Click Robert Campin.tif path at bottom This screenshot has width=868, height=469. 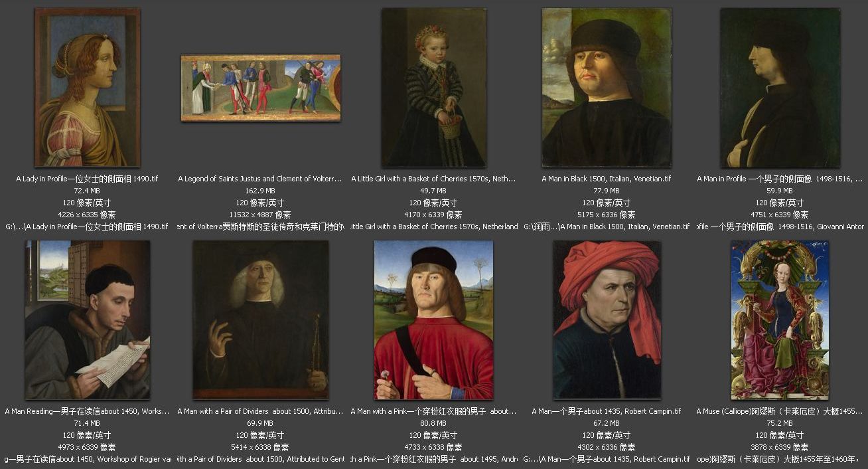click(x=607, y=459)
